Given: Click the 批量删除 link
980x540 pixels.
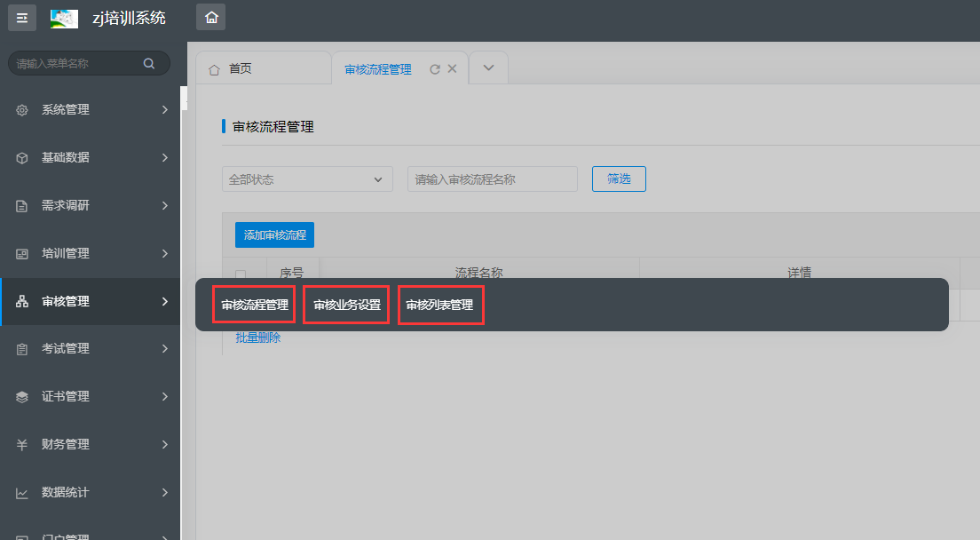Looking at the screenshot, I should coord(258,337).
